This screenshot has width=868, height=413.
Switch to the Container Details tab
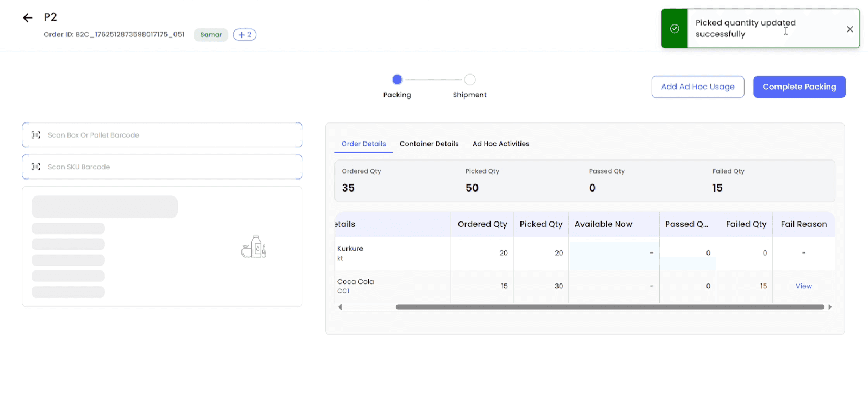pos(429,144)
